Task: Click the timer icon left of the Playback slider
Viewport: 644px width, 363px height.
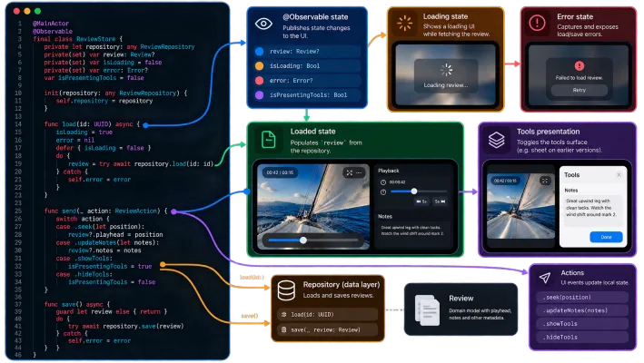Action: click(383, 192)
